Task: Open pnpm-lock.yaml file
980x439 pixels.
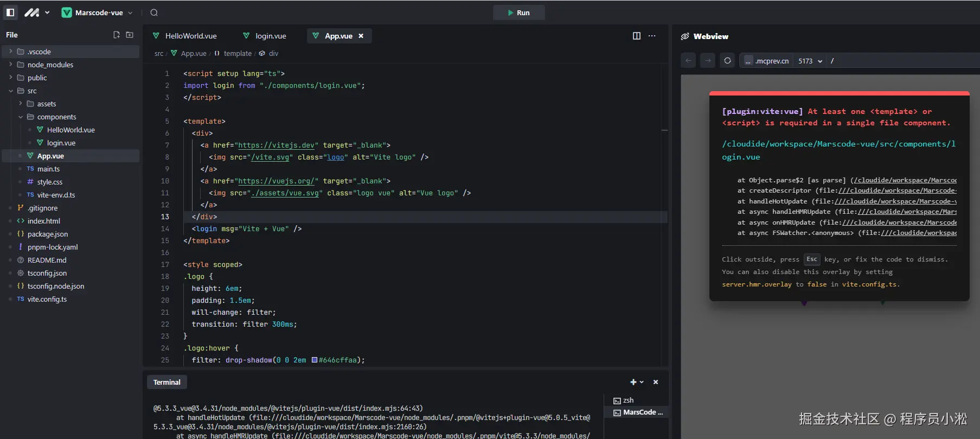Action: pos(71,247)
